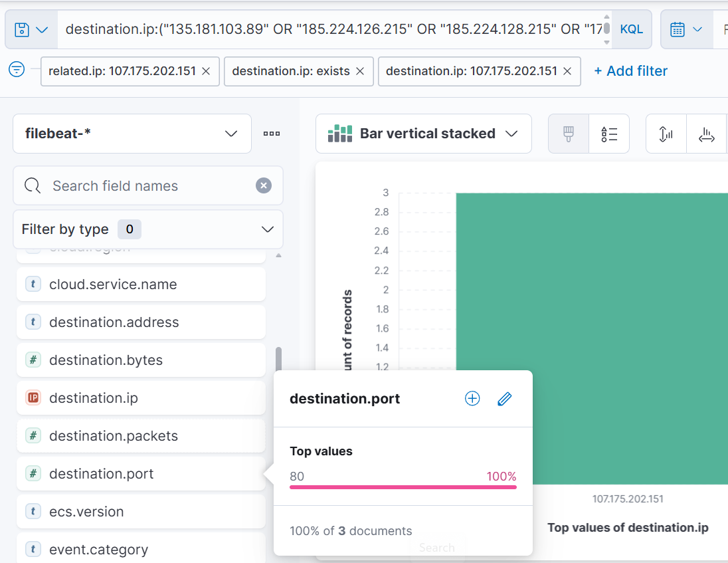Click the text type icon beside cloud.service.name

coord(33,284)
